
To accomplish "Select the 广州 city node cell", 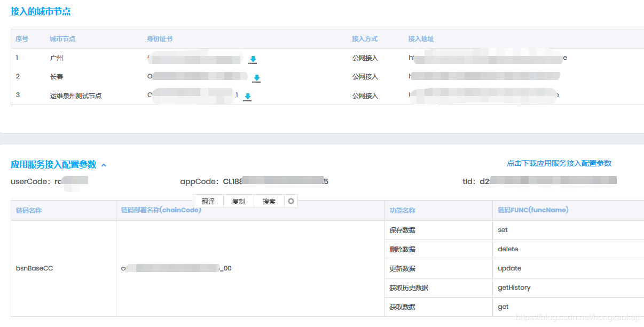I will point(56,58).
